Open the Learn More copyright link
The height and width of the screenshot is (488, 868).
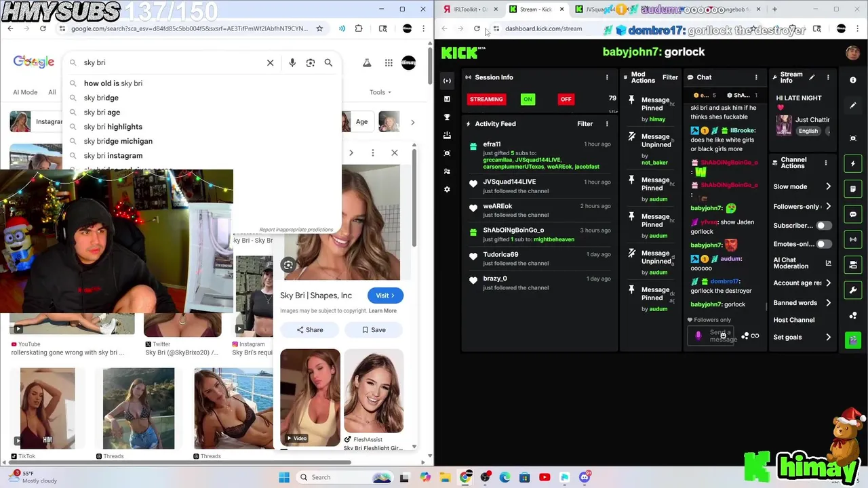[382, 311]
